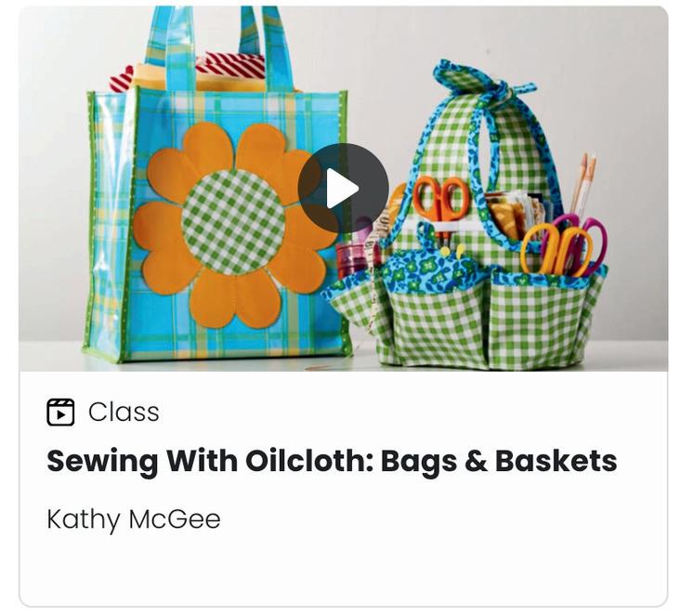Click the gray background of the class thumbnail
This screenshot has height=616, width=681.
coord(608,87)
